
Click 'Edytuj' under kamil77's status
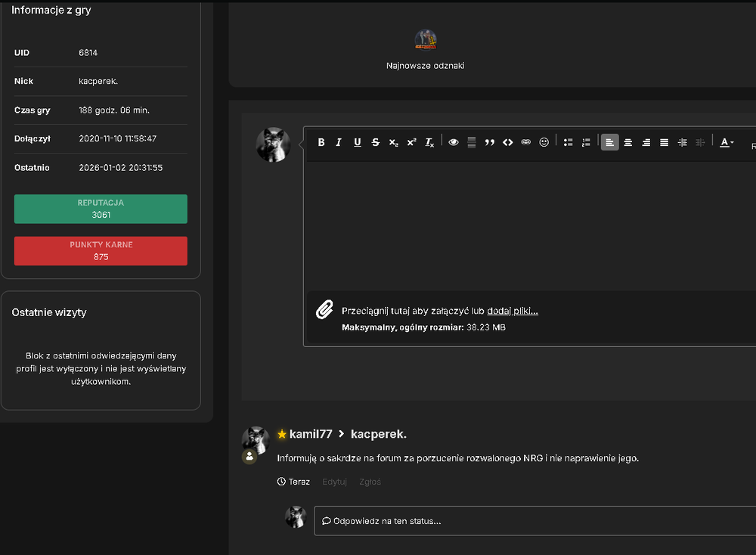click(335, 482)
